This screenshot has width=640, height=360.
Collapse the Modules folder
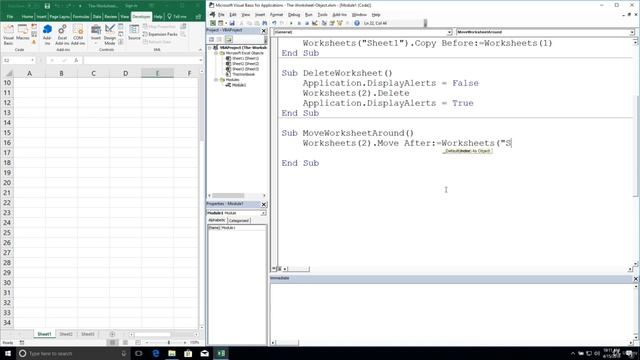[216, 80]
